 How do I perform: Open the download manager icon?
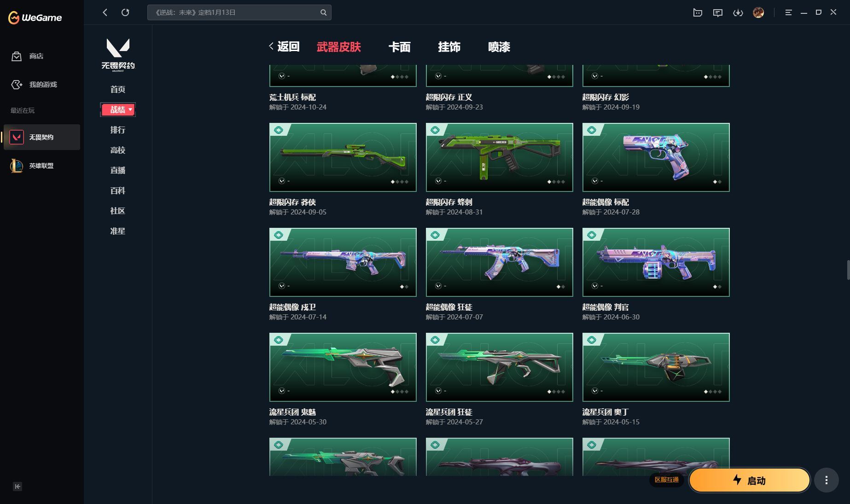[738, 12]
